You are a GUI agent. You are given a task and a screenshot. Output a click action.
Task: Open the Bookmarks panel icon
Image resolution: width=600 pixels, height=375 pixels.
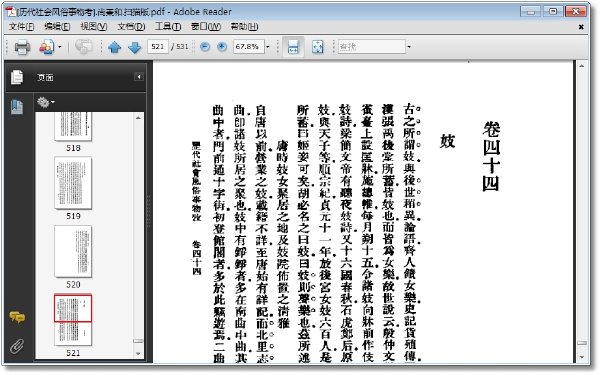17,107
